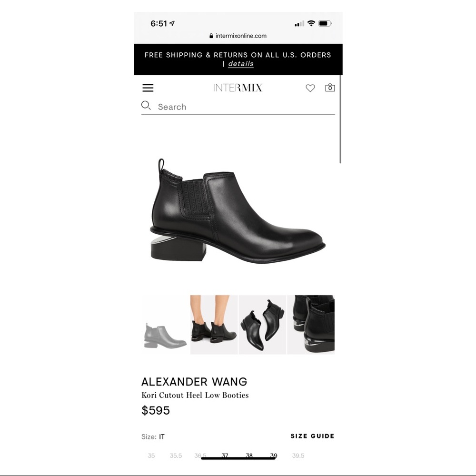Tap the Wi-Fi status icon
476x476 pixels.
(x=311, y=23)
